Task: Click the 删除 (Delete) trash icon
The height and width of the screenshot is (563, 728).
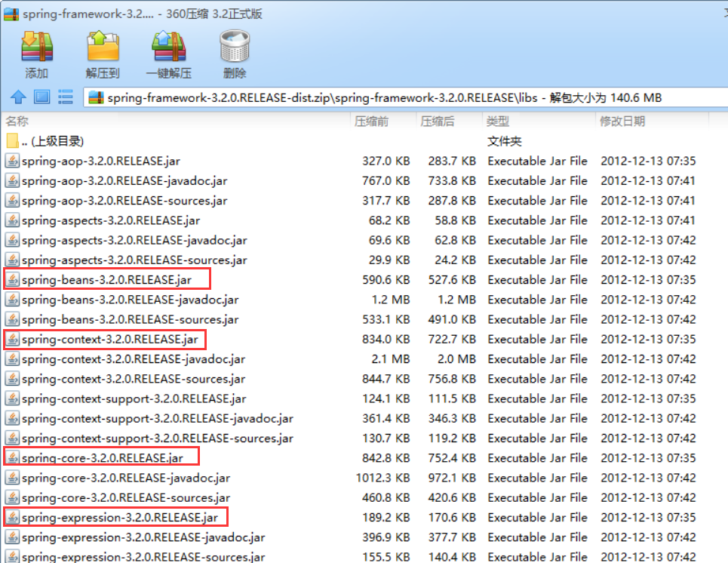Action: pyautogui.click(x=235, y=45)
